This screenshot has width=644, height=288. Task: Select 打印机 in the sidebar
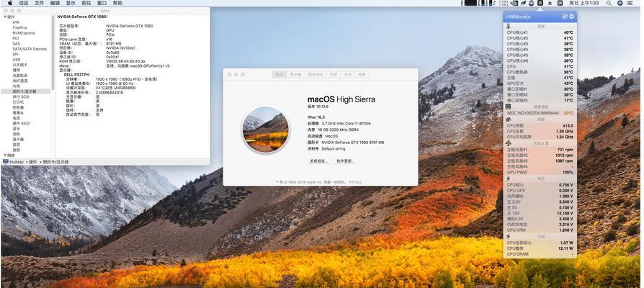point(18,102)
